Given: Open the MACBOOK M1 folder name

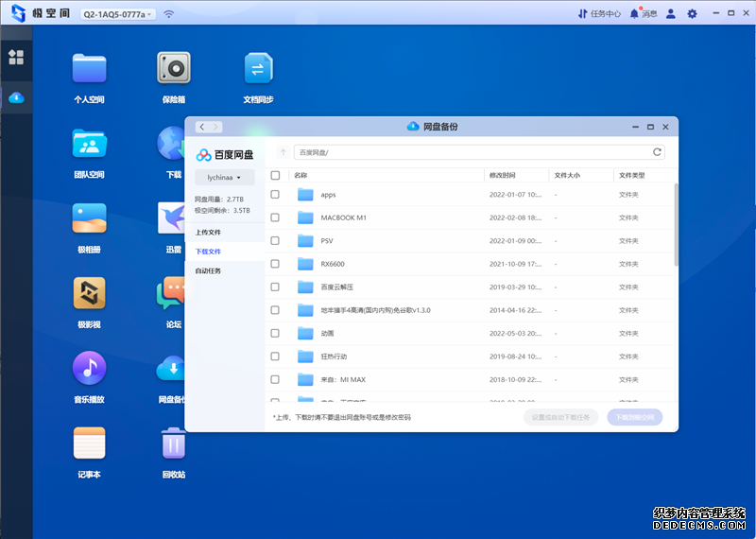Looking at the screenshot, I should (343, 217).
